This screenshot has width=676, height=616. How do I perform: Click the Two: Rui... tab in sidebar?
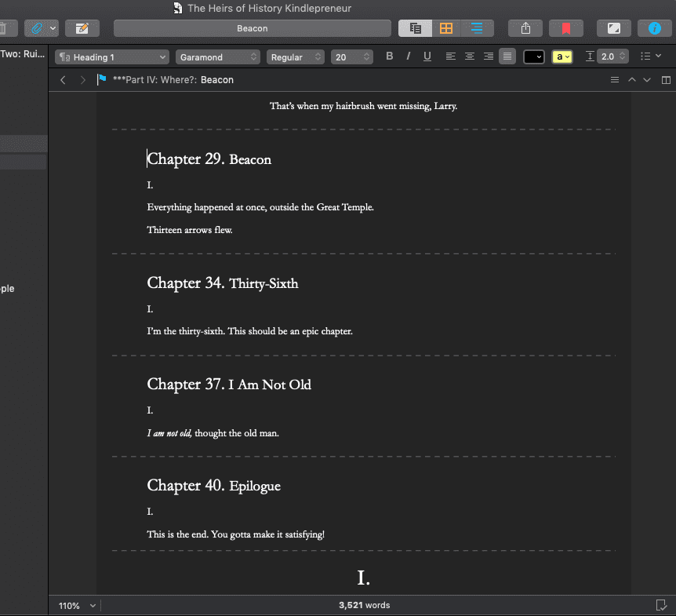pyautogui.click(x=23, y=54)
